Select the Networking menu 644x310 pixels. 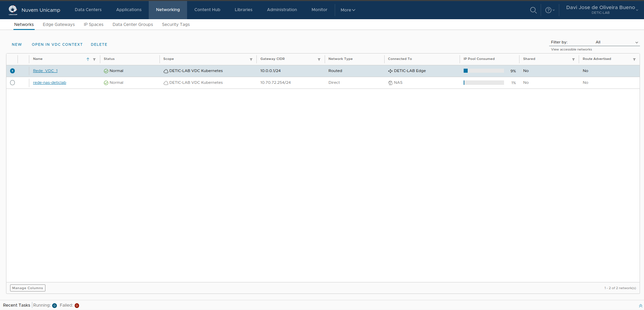tap(168, 10)
